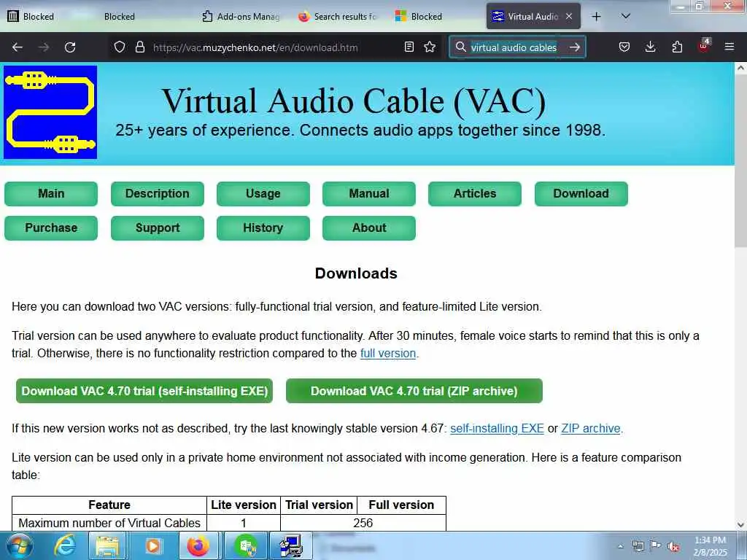
Task: View the History page
Action: (263, 228)
